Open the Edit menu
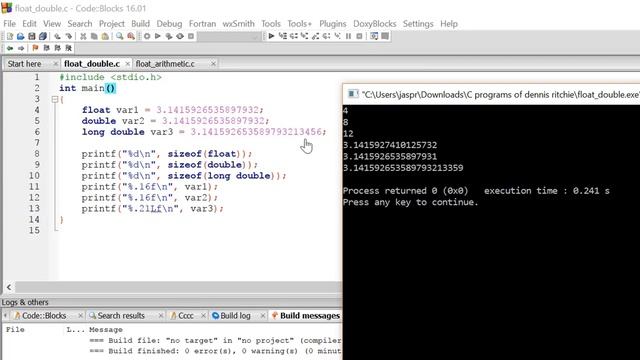Screen dimensions: 640x360 29,24
